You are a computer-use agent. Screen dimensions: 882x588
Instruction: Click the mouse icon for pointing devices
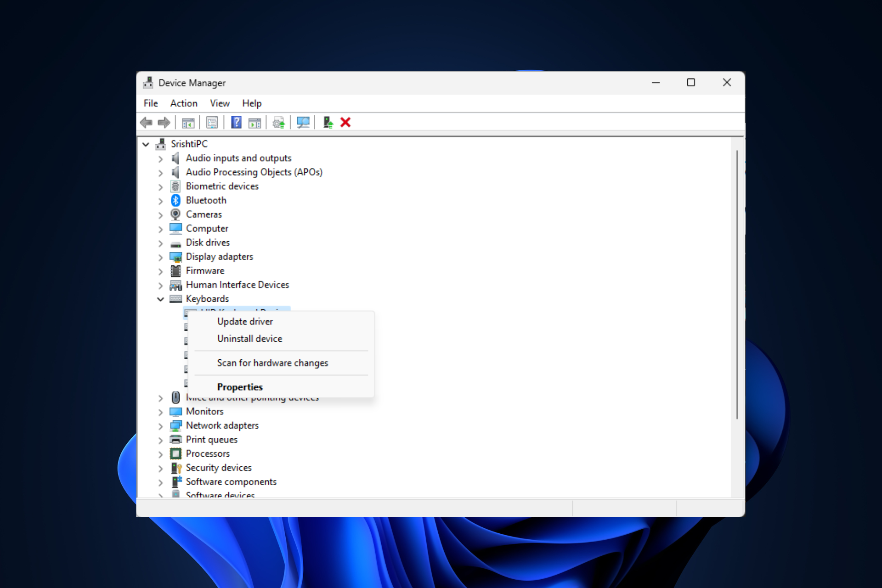[x=175, y=397]
